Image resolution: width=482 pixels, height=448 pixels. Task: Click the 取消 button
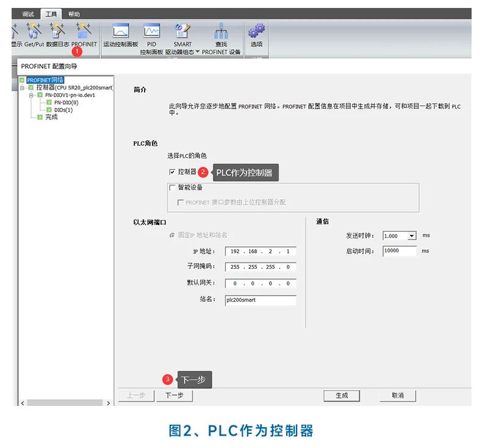tap(398, 396)
